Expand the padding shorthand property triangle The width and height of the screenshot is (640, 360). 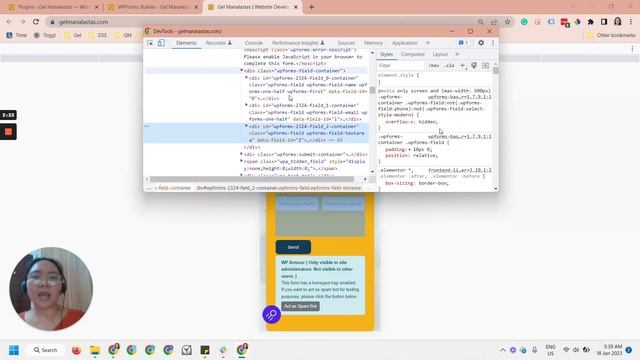click(409, 150)
